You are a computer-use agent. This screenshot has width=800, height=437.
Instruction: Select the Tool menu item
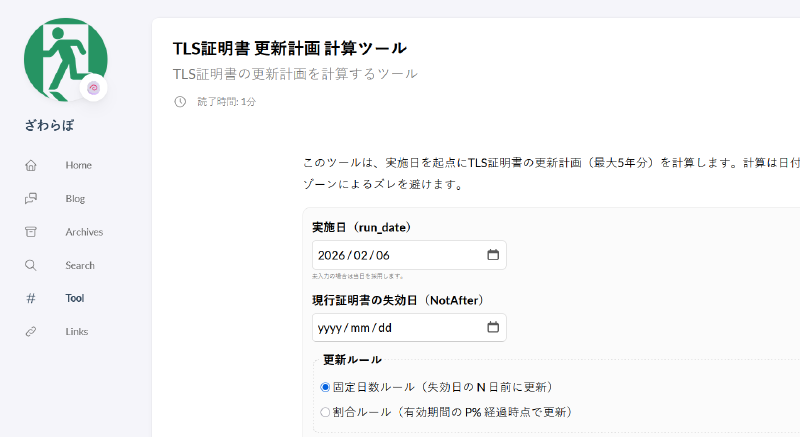[x=74, y=298]
